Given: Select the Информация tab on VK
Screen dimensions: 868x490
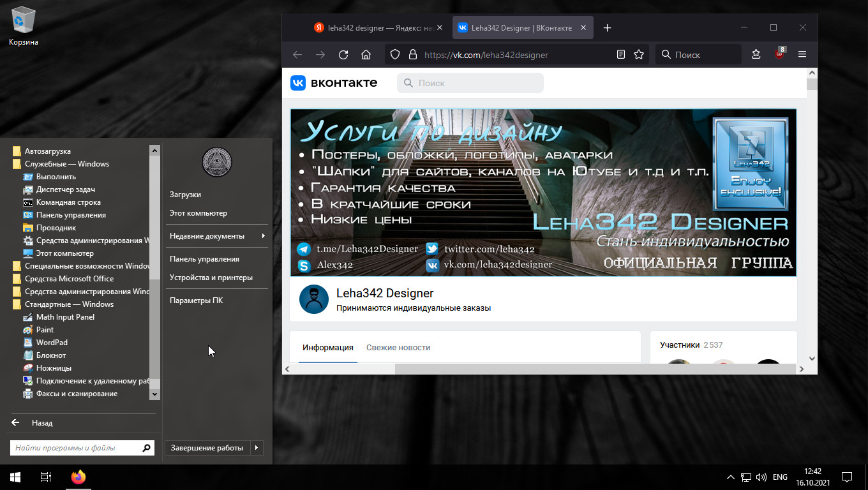Looking at the screenshot, I should point(328,348).
